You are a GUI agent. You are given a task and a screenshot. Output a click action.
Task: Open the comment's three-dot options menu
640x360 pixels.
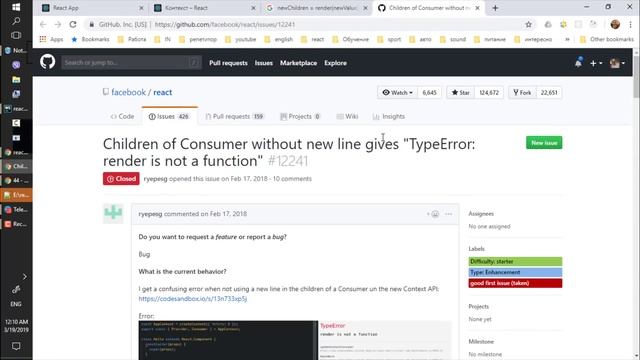(x=449, y=214)
